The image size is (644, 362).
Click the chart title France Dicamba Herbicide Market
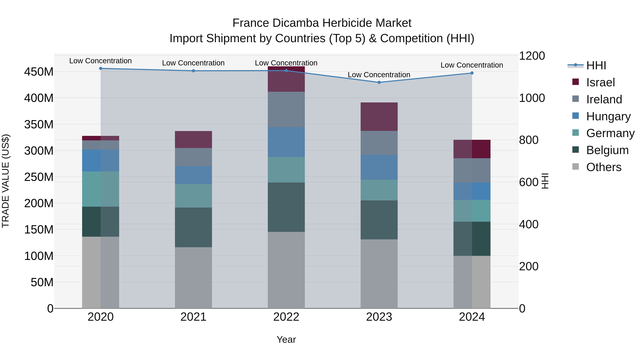click(x=322, y=23)
